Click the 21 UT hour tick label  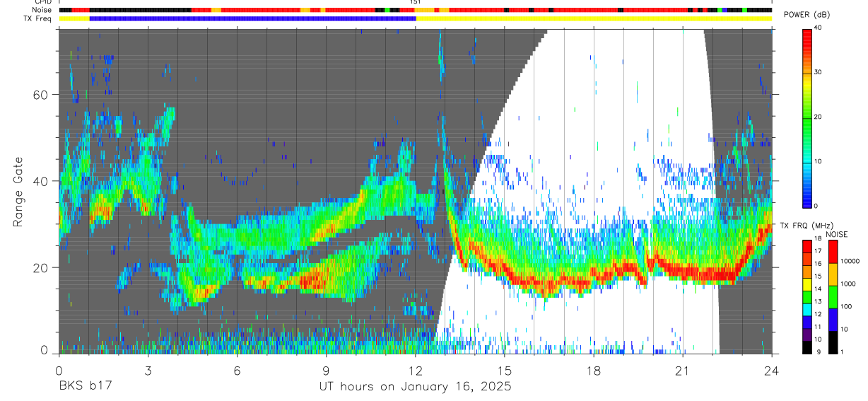pos(682,370)
